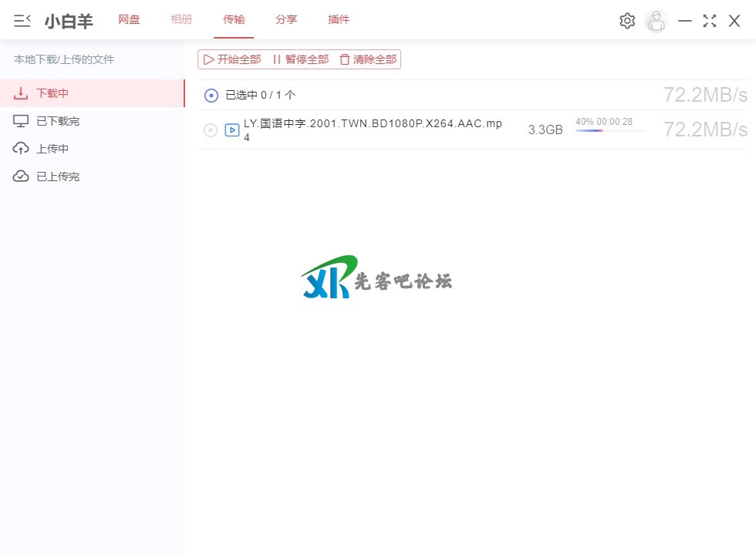Click the 开始全部 button
The width and height of the screenshot is (756, 555).
click(x=232, y=59)
